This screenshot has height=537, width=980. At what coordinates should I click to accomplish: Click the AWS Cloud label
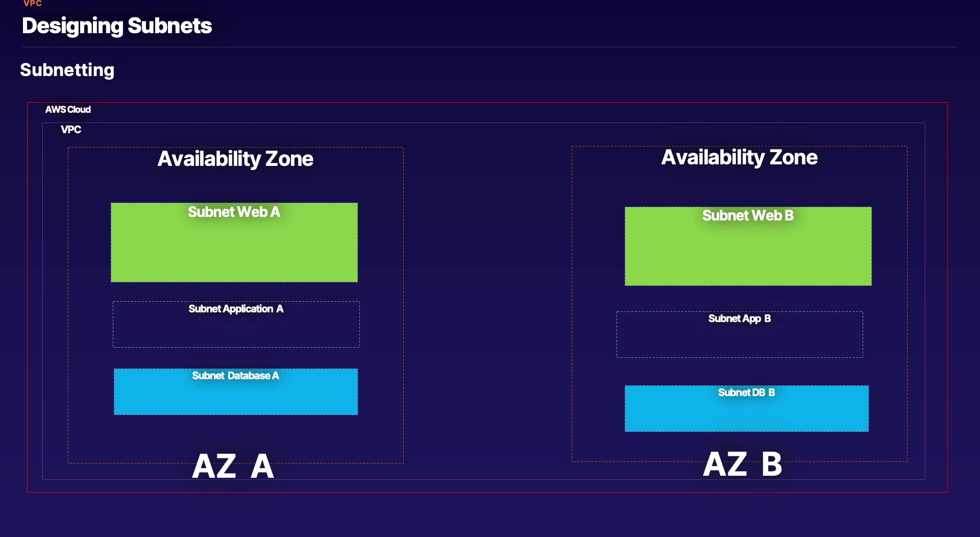point(68,110)
